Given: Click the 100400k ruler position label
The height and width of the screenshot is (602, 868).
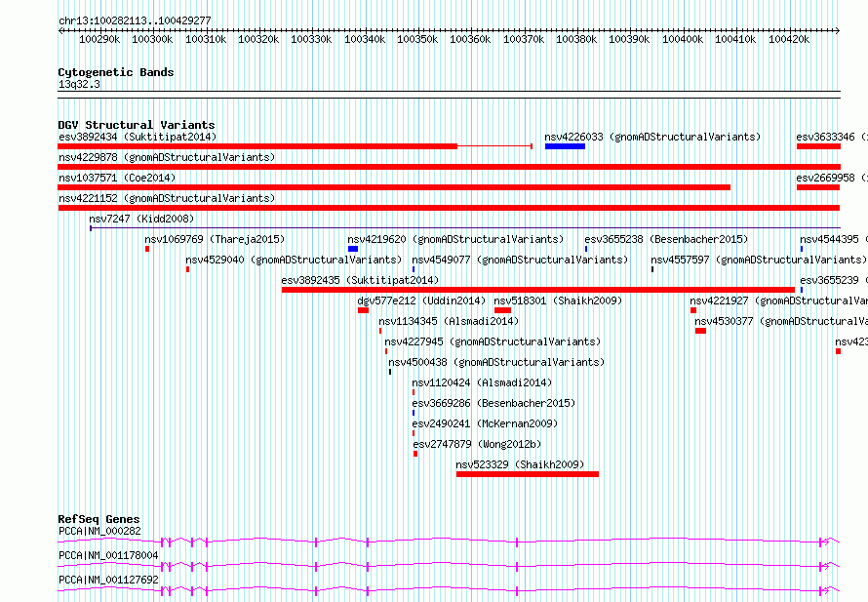Looking at the screenshot, I should (x=683, y=39).
